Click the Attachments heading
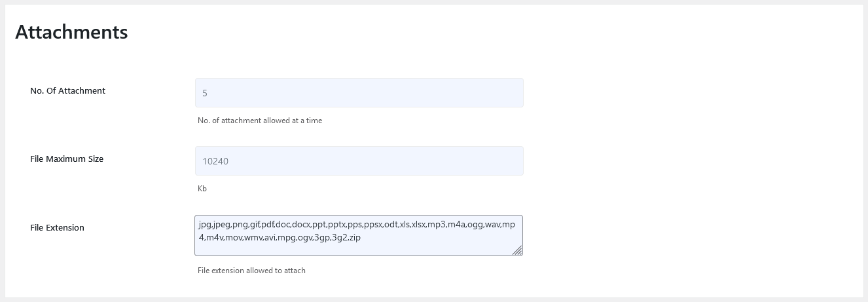This screenshot has width=868, height=302. (71, 32)
